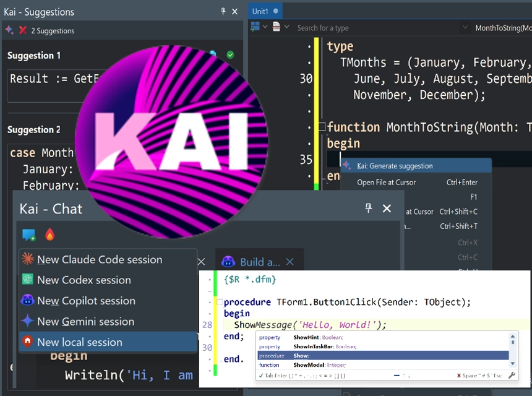Image resolution: width=532 pixels, height=396 pixels.
Task: Pin the Kai - Suggestions panel
Action: [223, 12]
